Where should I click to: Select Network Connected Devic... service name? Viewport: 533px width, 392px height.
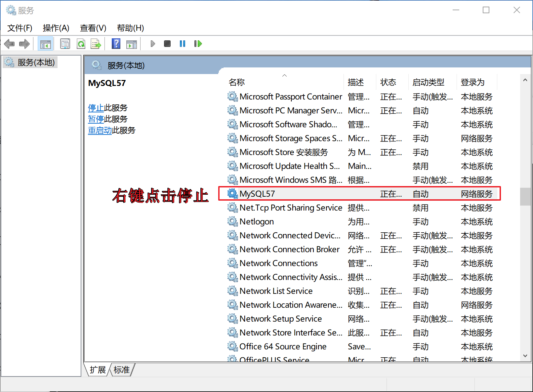click(x=290, y=235)
